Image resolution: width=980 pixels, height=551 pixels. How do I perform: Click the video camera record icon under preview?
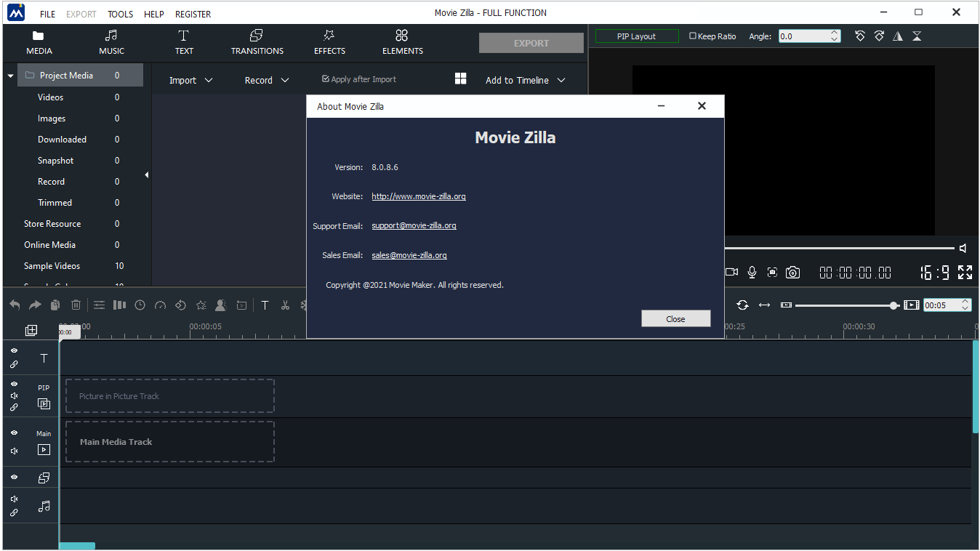click(731, 272)
